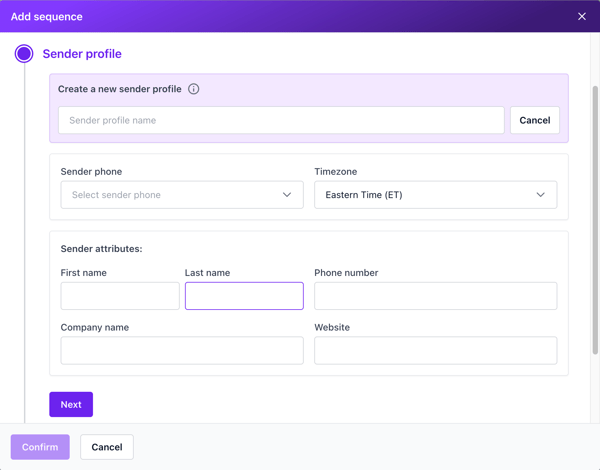The image size is (600, 470).
Task: Close the Add sequence dialog
Action: 582,16
